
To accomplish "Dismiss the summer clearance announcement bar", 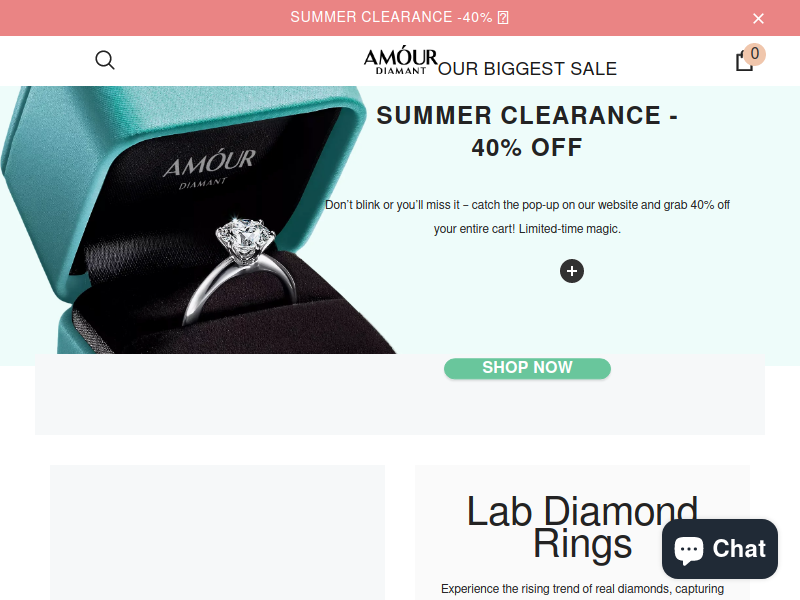I will pyautogui.click(x=758, y=18).
